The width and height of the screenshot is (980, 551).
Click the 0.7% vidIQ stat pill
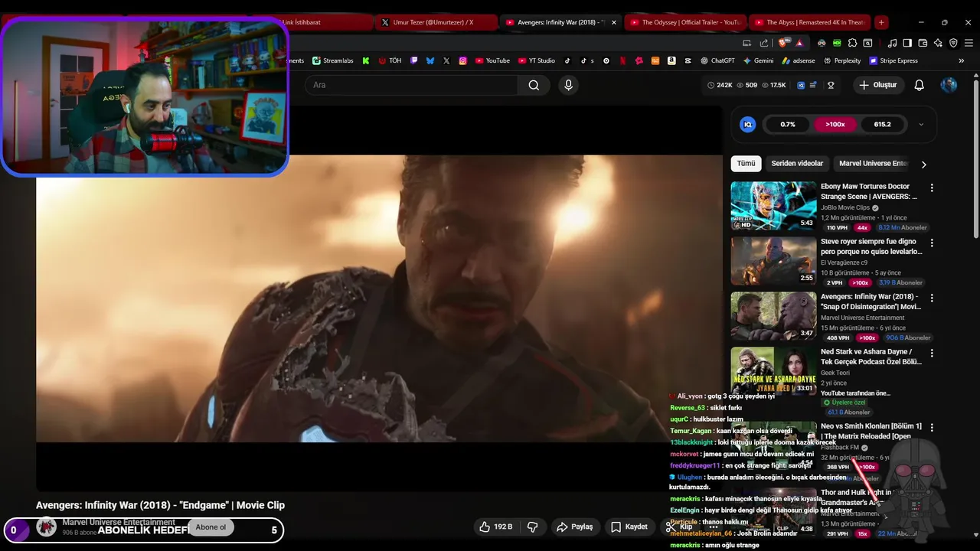[x=788, y=124]
